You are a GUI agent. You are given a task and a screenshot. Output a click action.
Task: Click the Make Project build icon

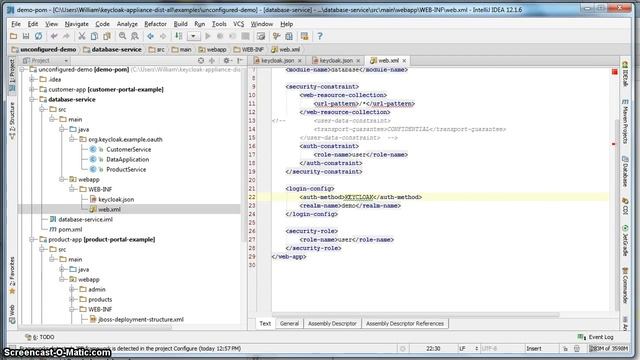[179, 36]
